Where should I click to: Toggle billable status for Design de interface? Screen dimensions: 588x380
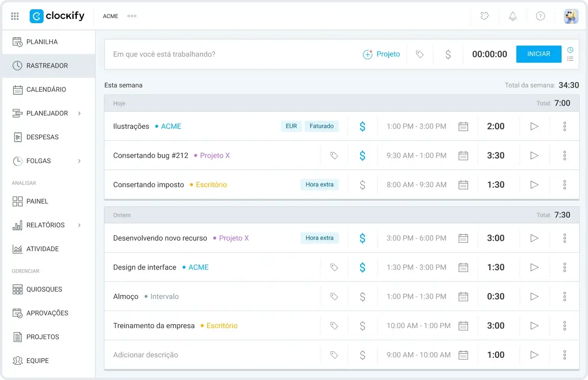pyautogui.click(x=363, y=267)
